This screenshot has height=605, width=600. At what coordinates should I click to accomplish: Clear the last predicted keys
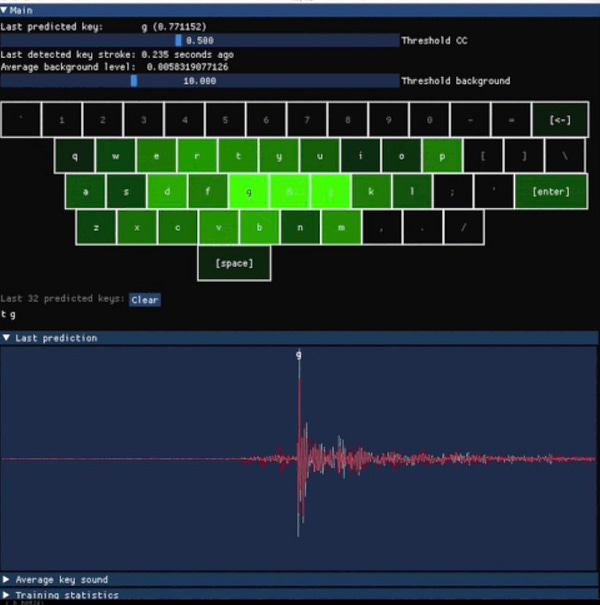click(145, 300)
